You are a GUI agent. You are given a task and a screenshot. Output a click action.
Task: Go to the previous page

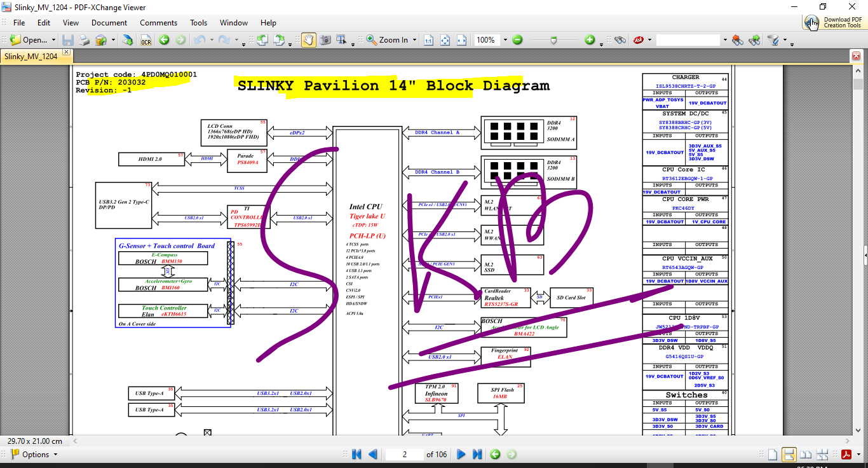(x=373, y=455)
